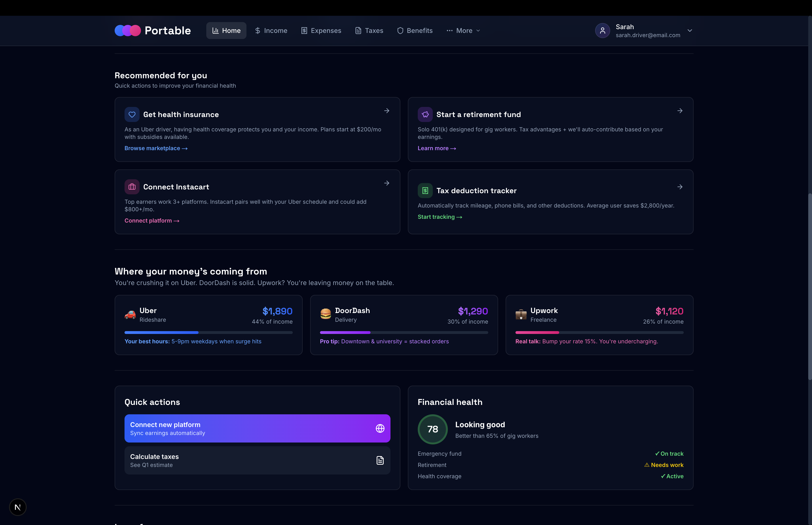The width and height of the screenshot is (812, 525).
Task: Click the Uber income progress bar
Action: [x=208, y=332]
